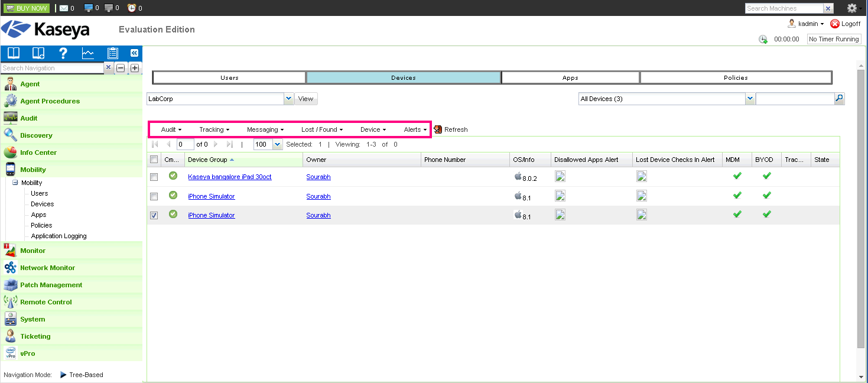The height and width of the screenshot is (383, 868).
Task: Click the View button
Action: (x=305, y=99)
